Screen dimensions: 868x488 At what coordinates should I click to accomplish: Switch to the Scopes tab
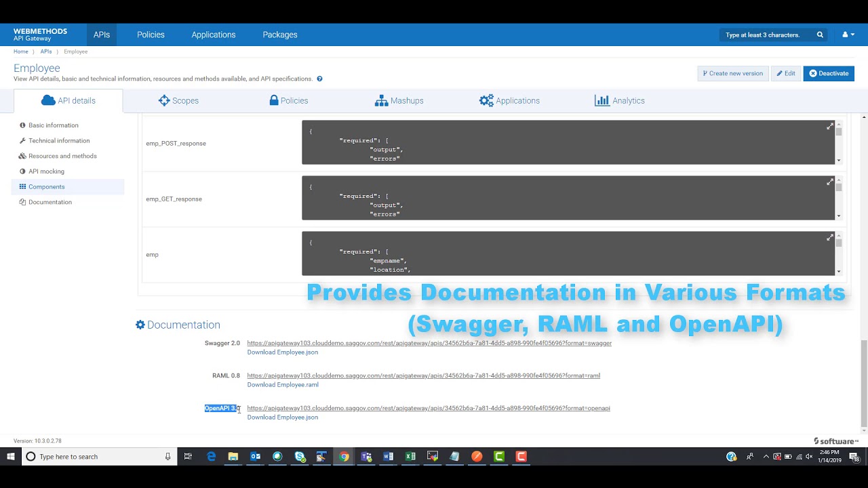tap(178, 100)
